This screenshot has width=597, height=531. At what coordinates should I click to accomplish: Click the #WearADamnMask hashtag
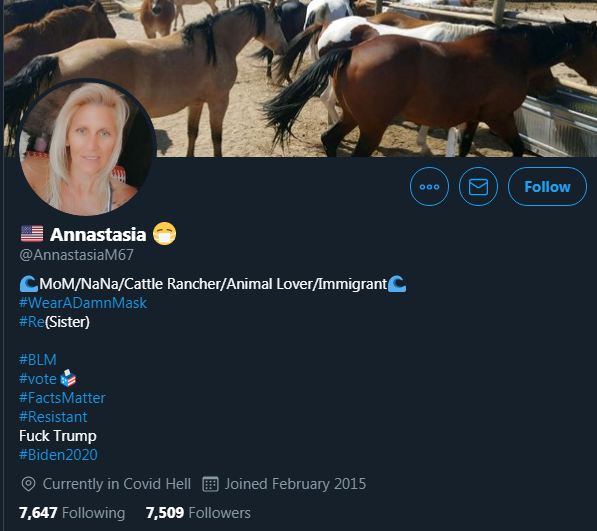click(x=83, y=303)
